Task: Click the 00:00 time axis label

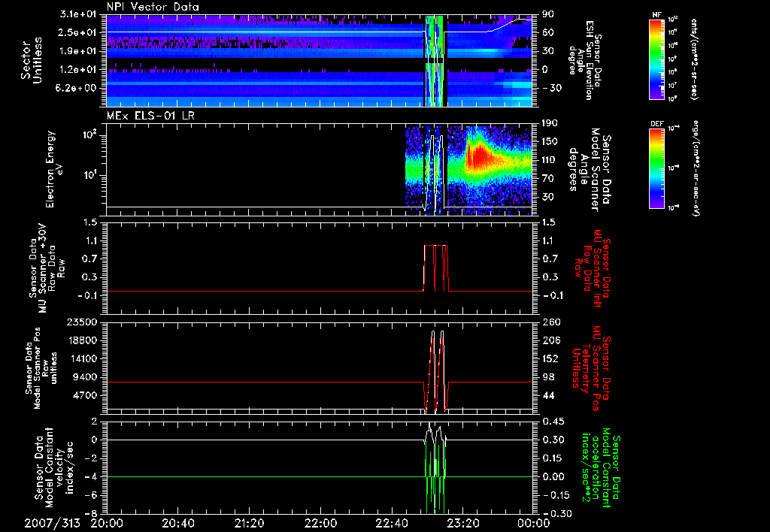Action: 534,524
